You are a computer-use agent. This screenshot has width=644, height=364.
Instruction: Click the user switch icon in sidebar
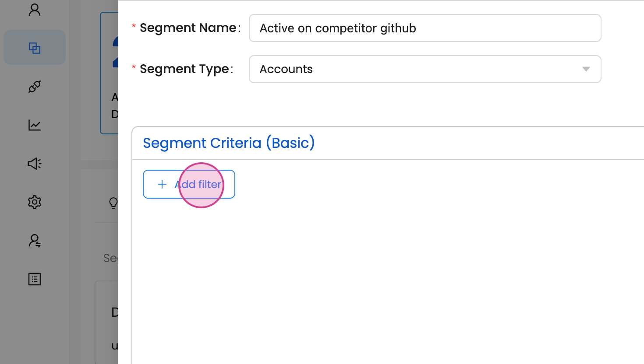coord(35,241)
